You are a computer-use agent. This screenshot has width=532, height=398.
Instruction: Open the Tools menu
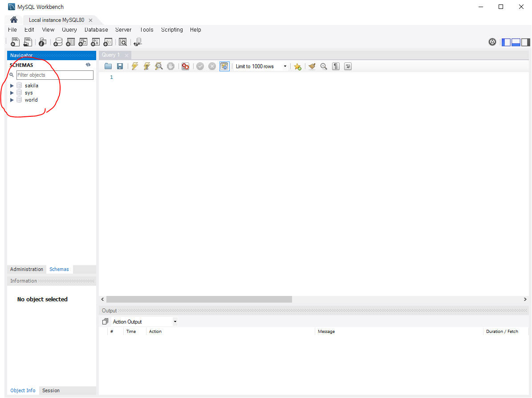(x=146, y=29)
